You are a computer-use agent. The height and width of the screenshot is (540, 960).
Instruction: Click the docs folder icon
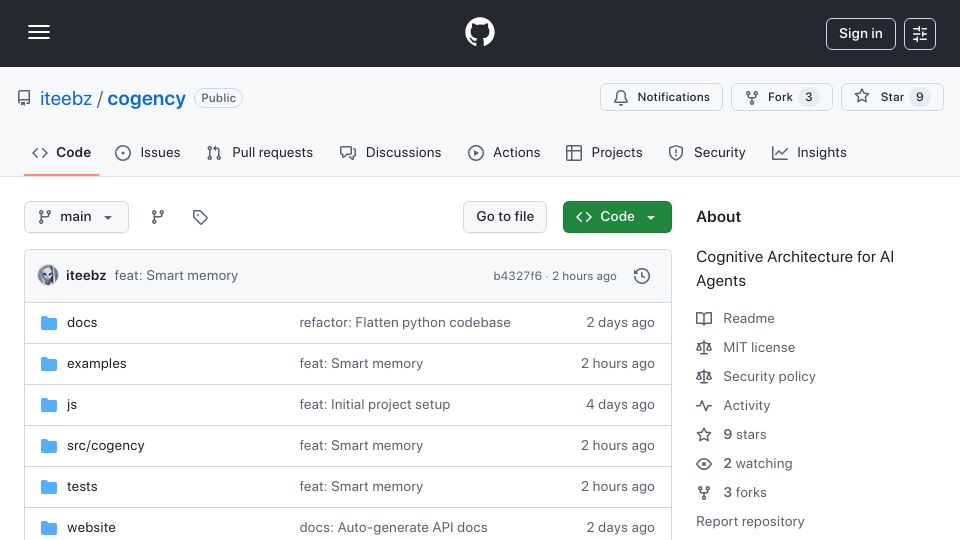[x=49, y=323]
